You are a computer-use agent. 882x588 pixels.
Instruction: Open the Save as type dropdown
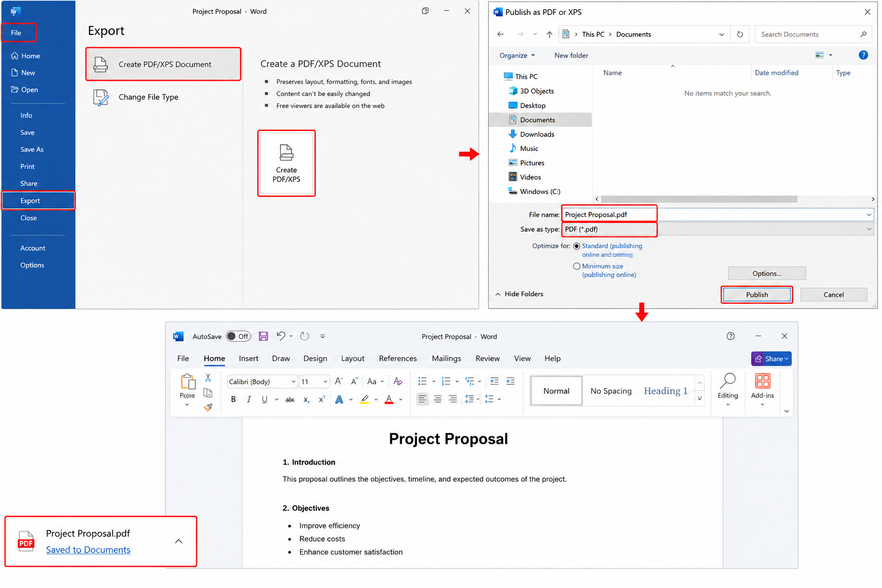[869, 229]
